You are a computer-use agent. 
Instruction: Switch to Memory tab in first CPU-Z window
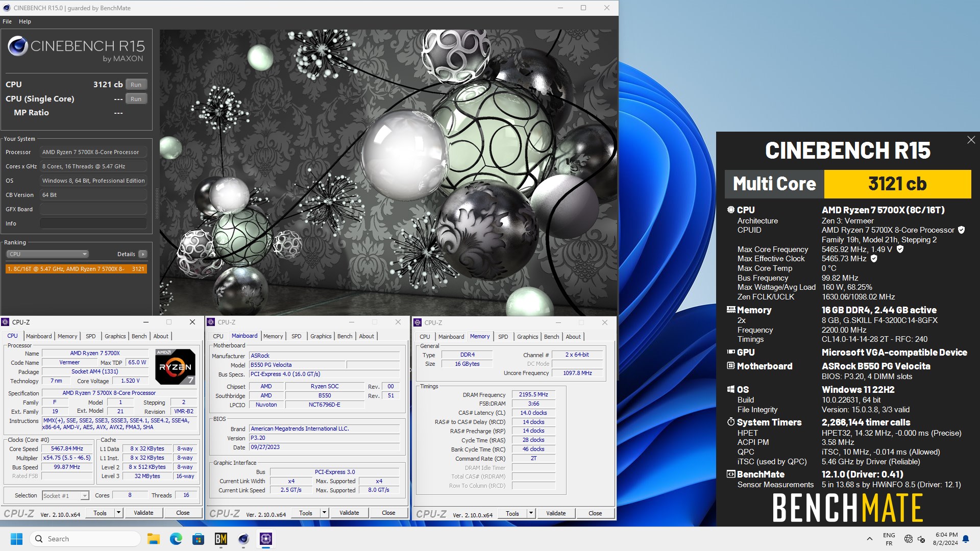point(67,336)
